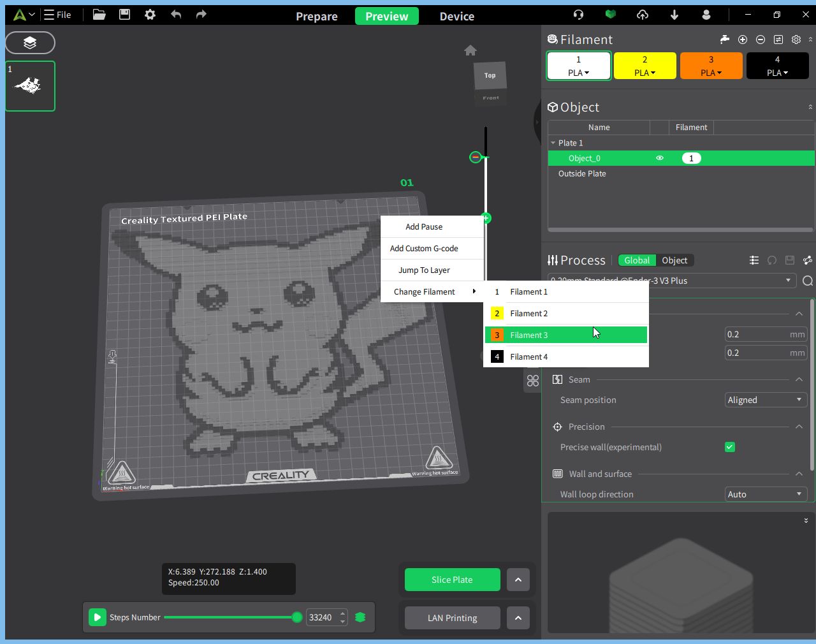This screenshot has width=816, height=644.
Task: Open the Seam position dropdown
Action: point(766,400)
